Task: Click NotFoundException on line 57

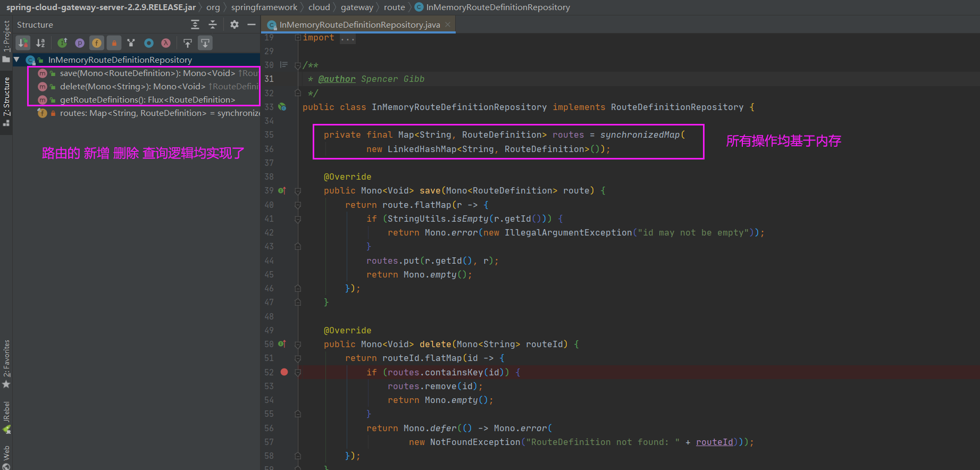Action: point(475,442)
